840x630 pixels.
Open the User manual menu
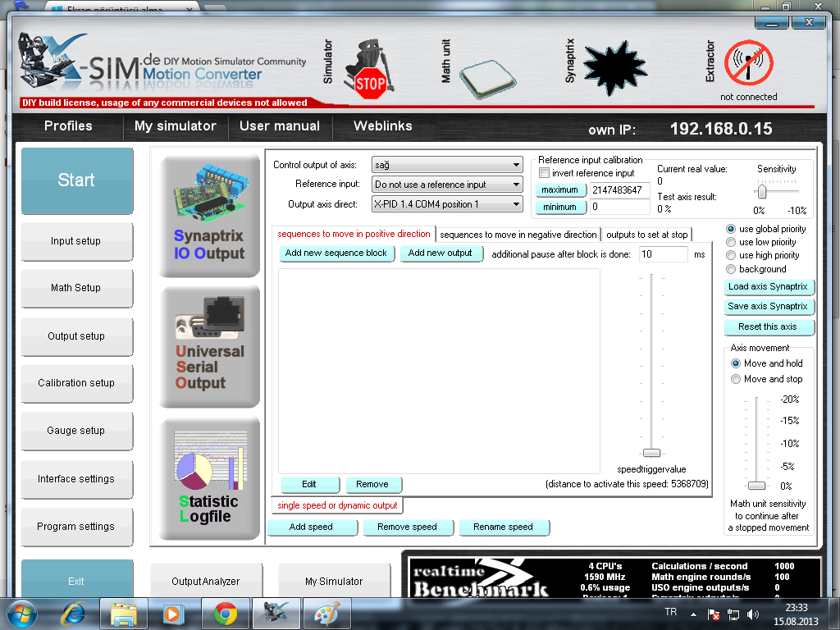279,126
